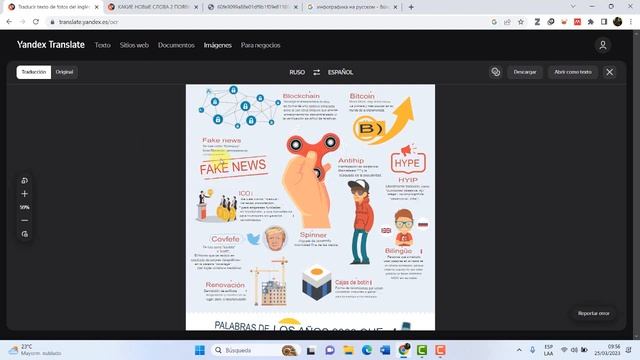Open File Explorer from the taskbar

tap(349, 350)
